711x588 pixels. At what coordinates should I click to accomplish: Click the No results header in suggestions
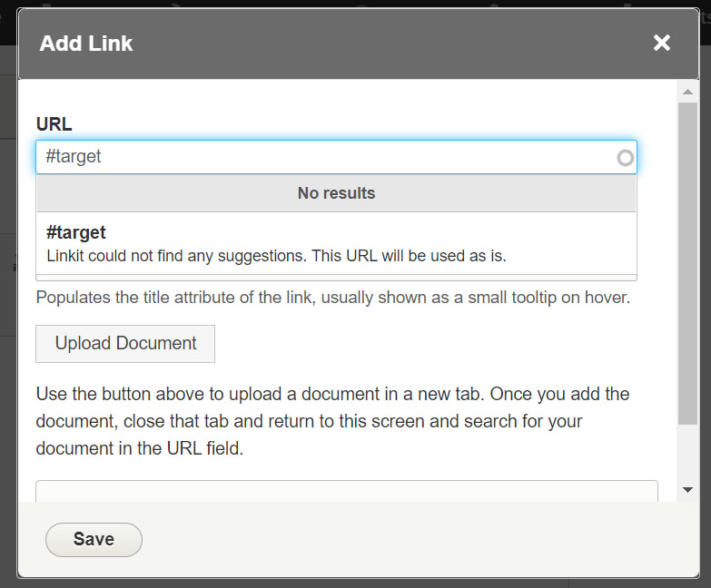[336, 193]
